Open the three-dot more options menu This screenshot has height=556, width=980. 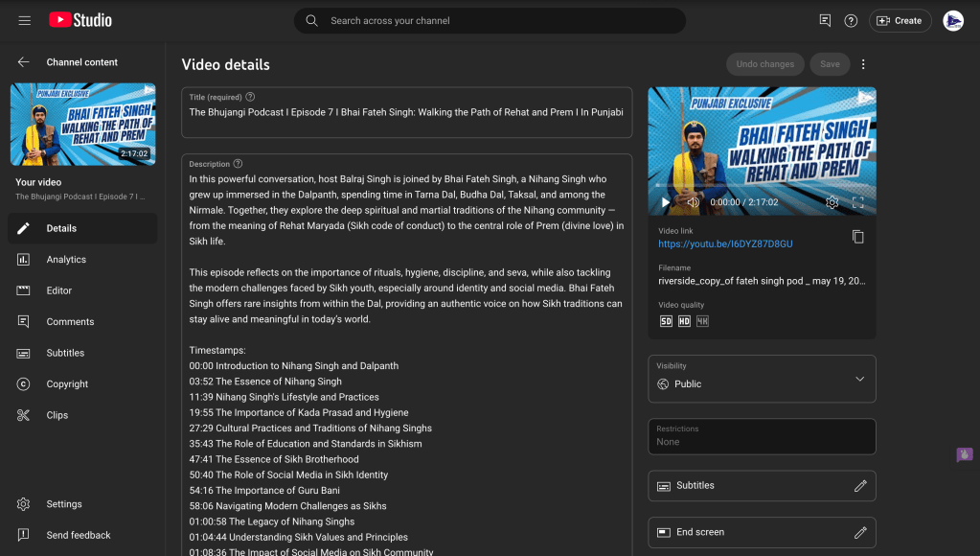[x=863, y=64]
